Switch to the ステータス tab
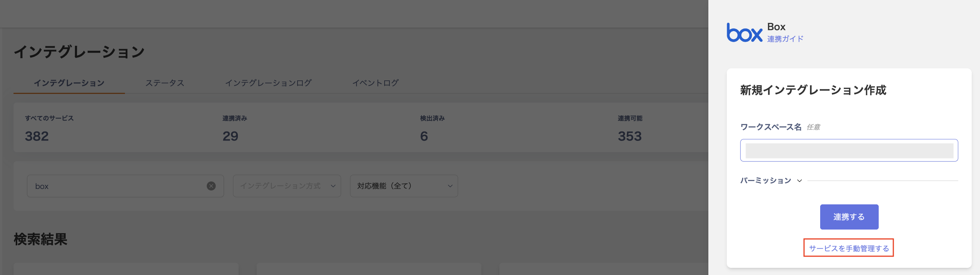980x275 pixels. click(x=165, y=83)
